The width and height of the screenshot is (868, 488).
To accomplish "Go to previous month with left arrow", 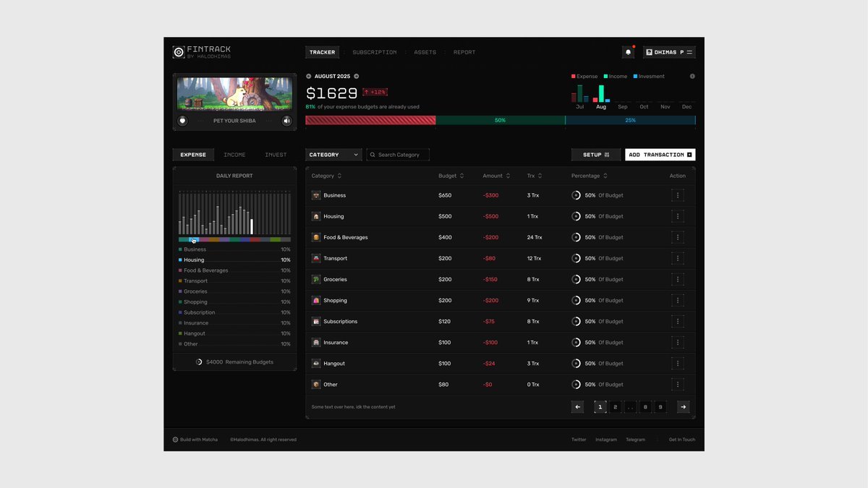I will click(x=309, y=76).
